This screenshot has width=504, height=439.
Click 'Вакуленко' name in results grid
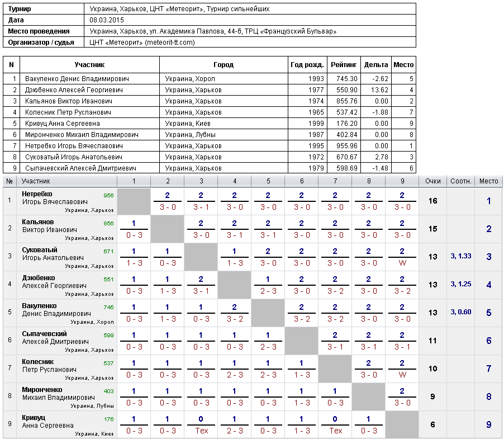pyautogui.click(x=39, y=306)
